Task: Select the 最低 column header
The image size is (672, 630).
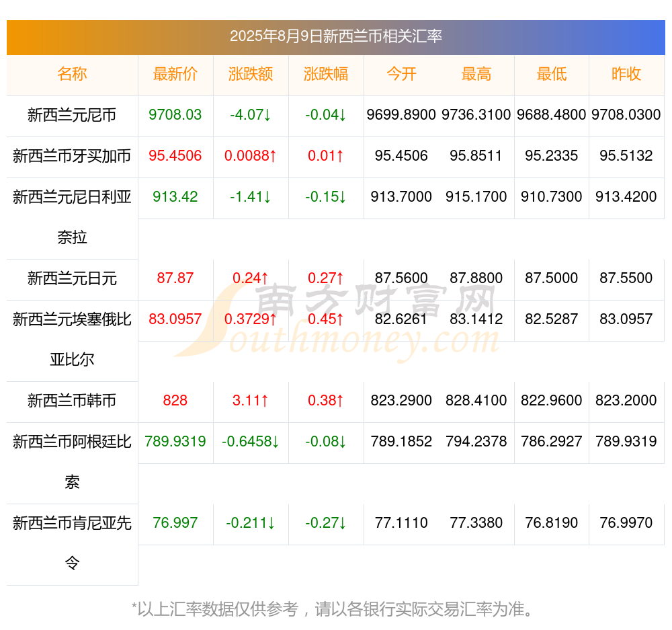Action: point(552,74)
